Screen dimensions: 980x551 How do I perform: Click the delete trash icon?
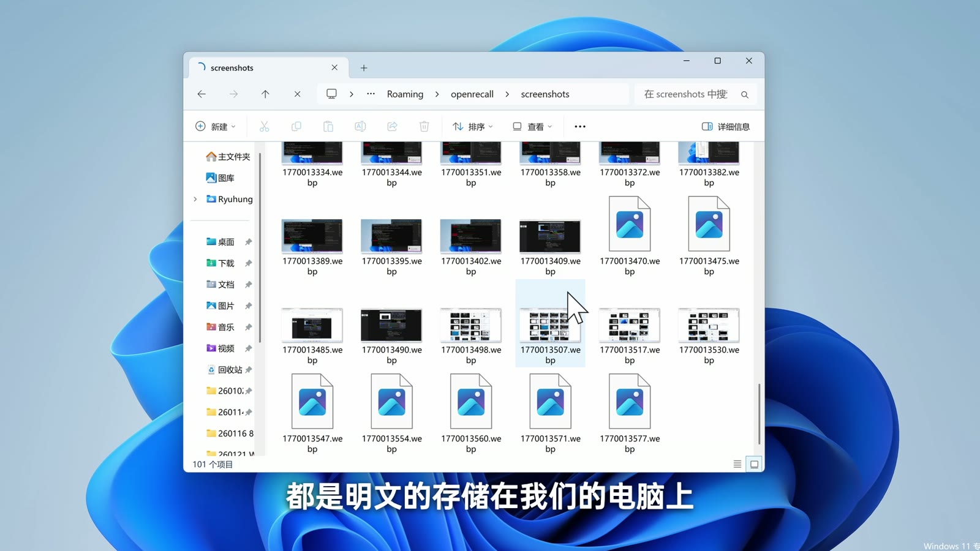tap(424, 127)
